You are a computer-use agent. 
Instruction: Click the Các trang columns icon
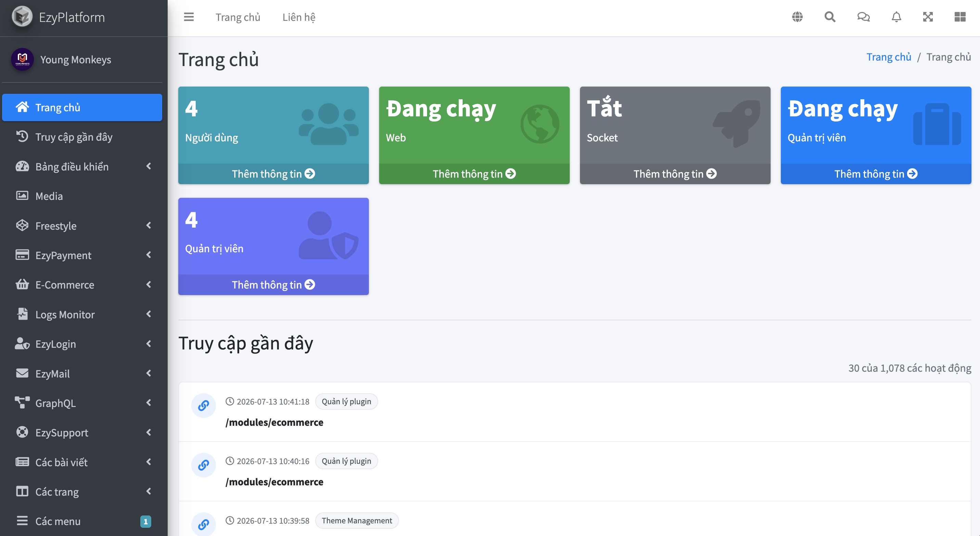tap(22, 492)
